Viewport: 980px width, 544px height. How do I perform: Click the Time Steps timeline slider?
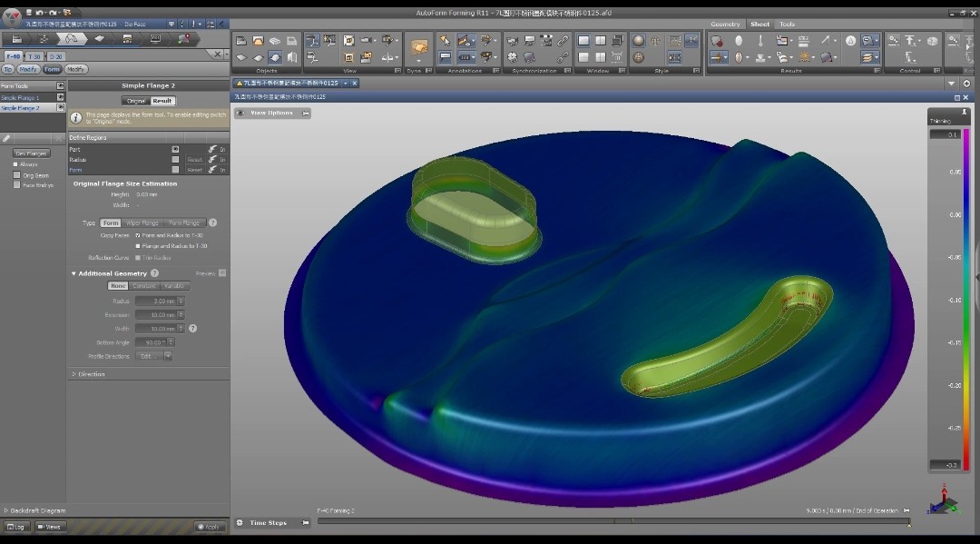pos(612,520)
